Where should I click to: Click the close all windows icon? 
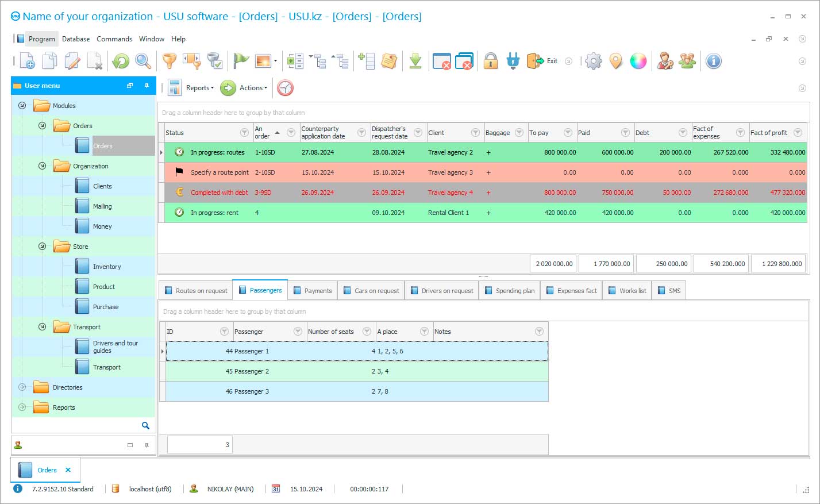pyautogui.click(x=464, y=61)
